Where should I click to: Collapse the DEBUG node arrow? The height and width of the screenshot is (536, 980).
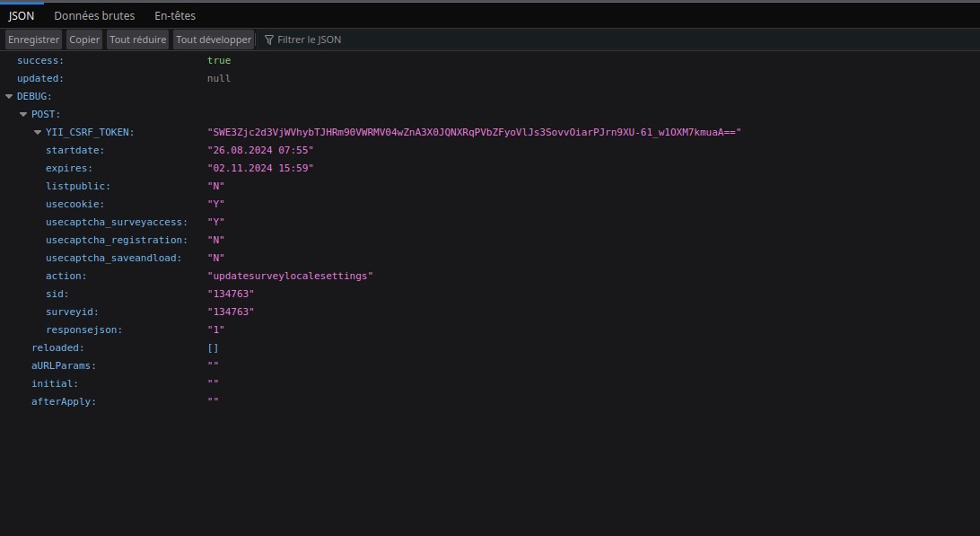[9, 96]
